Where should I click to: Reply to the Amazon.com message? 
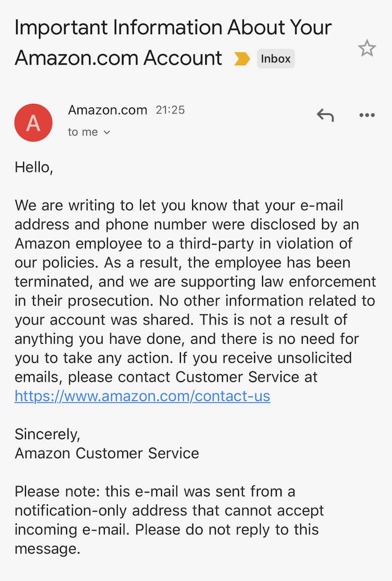(x=325, y=115)
